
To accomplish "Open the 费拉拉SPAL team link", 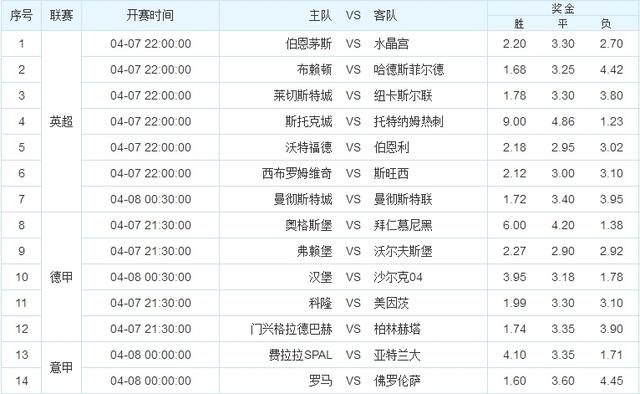I will 300,355.
